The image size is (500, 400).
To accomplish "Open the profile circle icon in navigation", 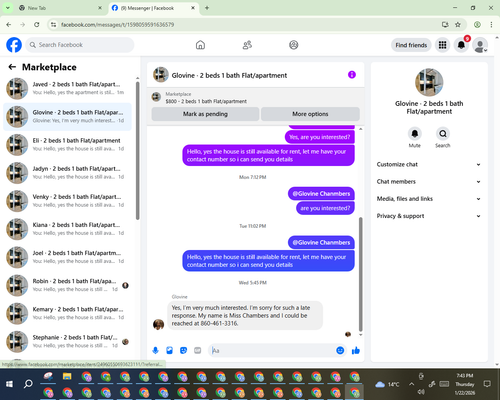I will click(x=294, y=45).
